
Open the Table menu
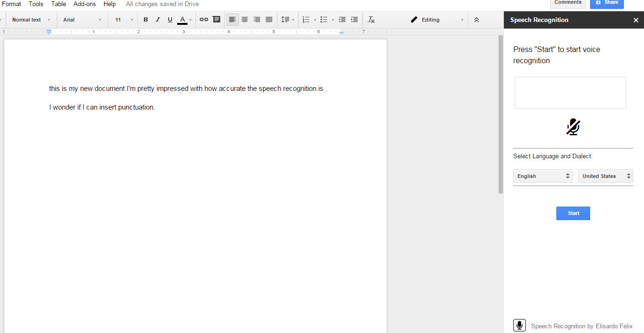(59, 4)
